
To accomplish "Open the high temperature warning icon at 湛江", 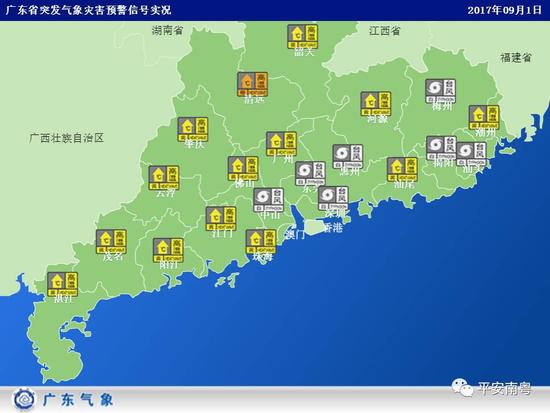I will (x=62, y=284).
